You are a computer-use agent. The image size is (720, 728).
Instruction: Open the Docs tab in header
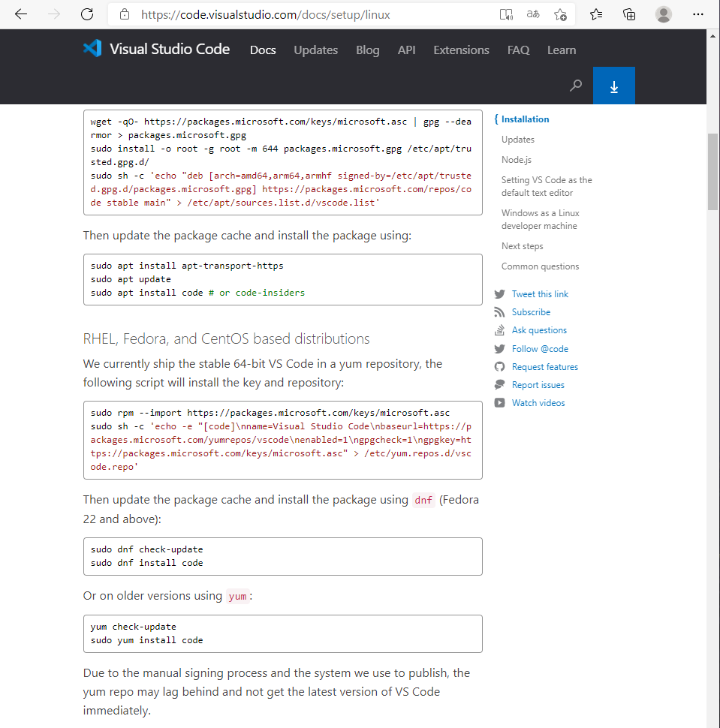coord(263,50)
